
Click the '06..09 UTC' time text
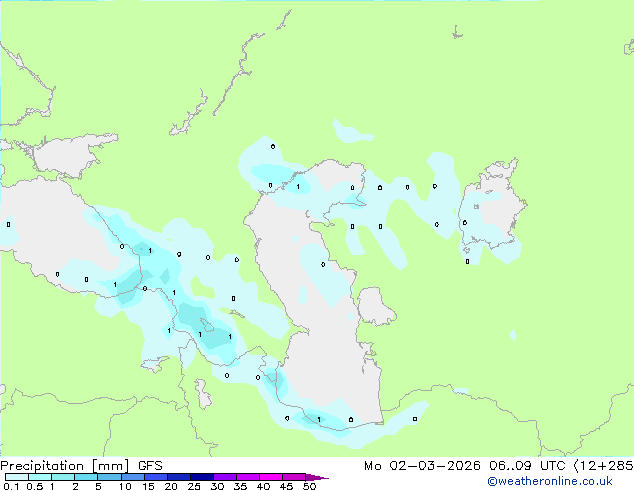(527, 466)
